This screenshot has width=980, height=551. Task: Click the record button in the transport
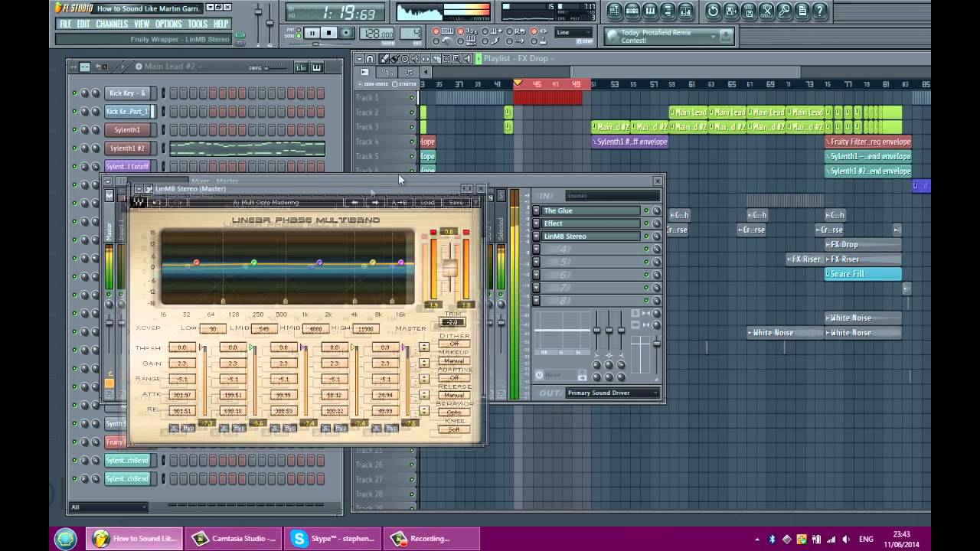tap(347, 33)
